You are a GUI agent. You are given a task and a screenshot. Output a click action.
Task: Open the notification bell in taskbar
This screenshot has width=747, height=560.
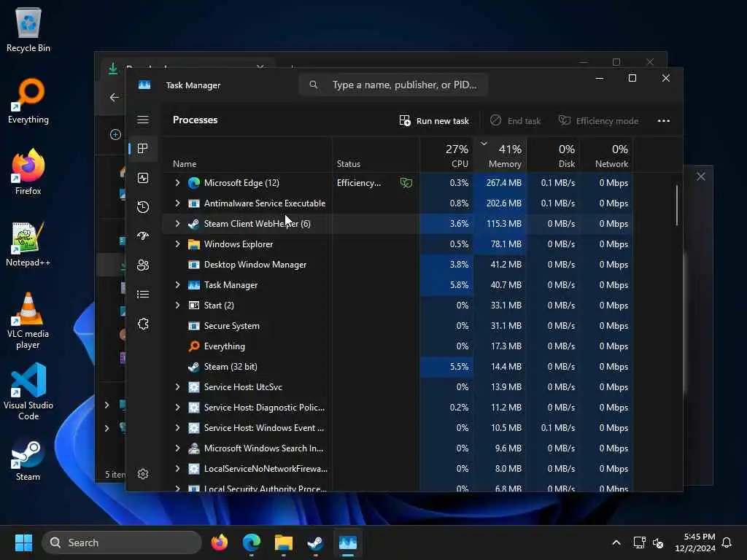pos(727,542)
